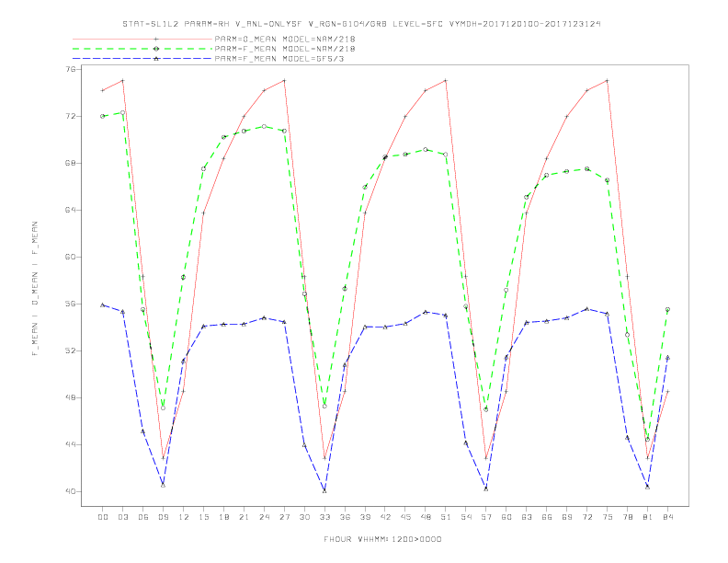Click x-axis tick label 33
The width and height of the screenshot is (728, 563).
pyautogui.click(x=324, y=517)
